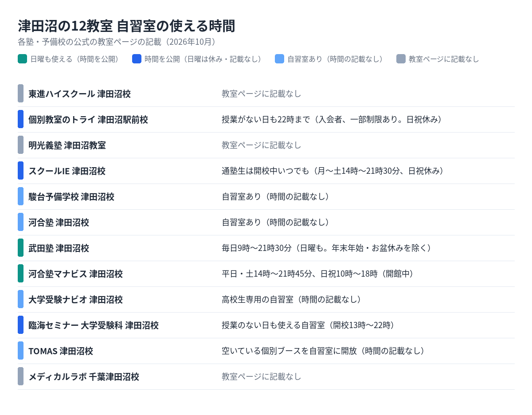Click the light blue bar beside 河合塾 津田沼校
This screenshot has width=532, height=415.
point(20,222)
